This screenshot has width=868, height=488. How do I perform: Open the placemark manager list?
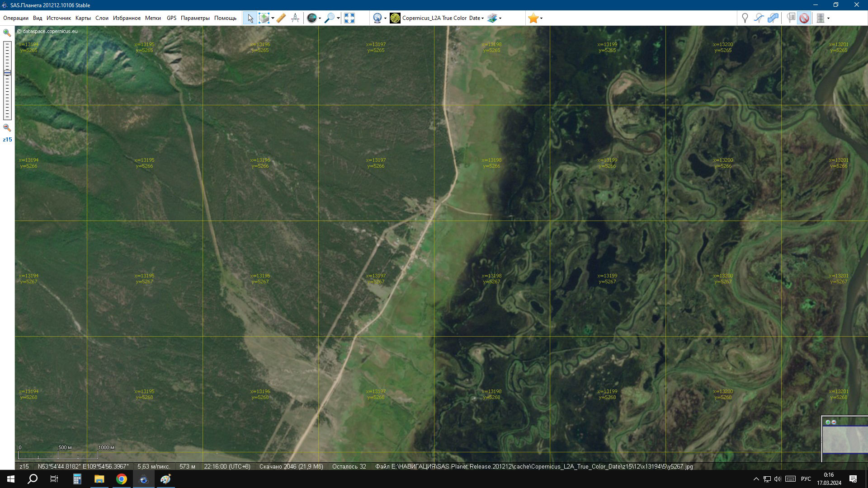(791, 18)
